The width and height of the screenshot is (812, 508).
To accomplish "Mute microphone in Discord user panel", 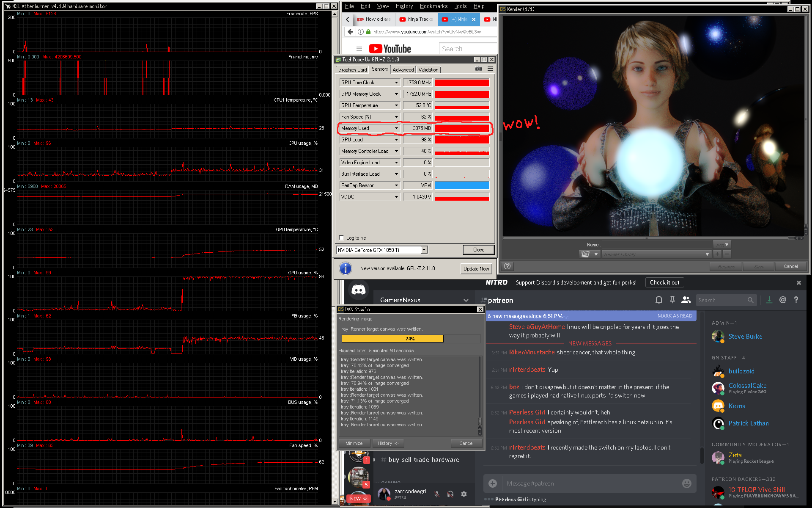I will pos(437,494).
